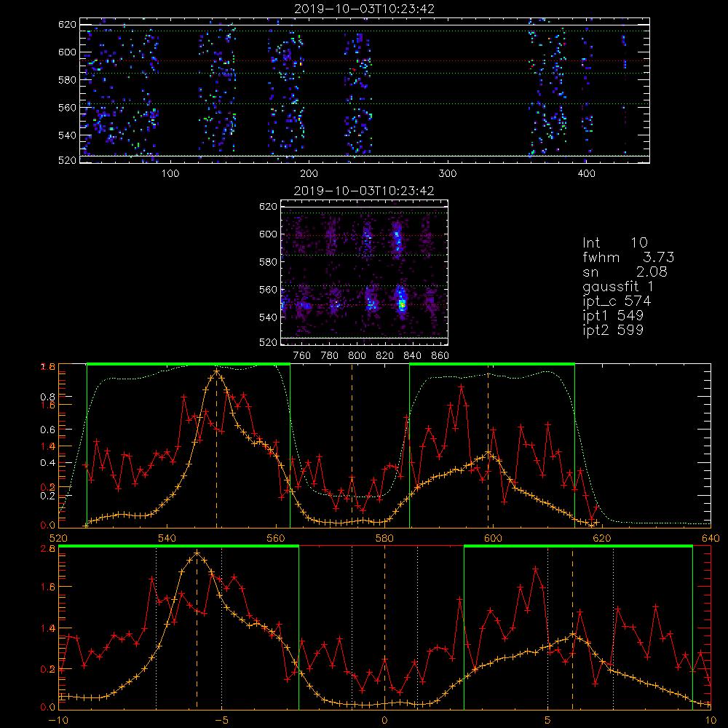Viewport: 728px width, 728px height.
Task: Click x-axis label 580 on third plot
Action: click(384, 539)
